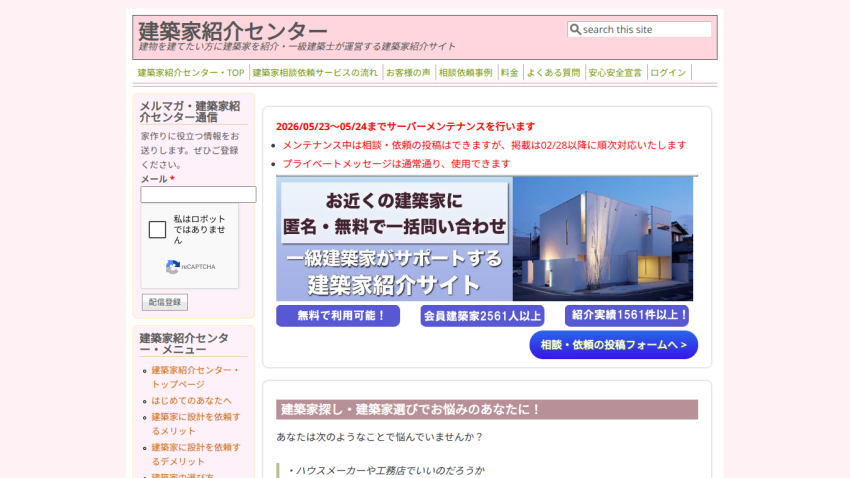
Task: Open 建築家紹介センター・トップページ sidebar link
Action: tap(195, 377)
